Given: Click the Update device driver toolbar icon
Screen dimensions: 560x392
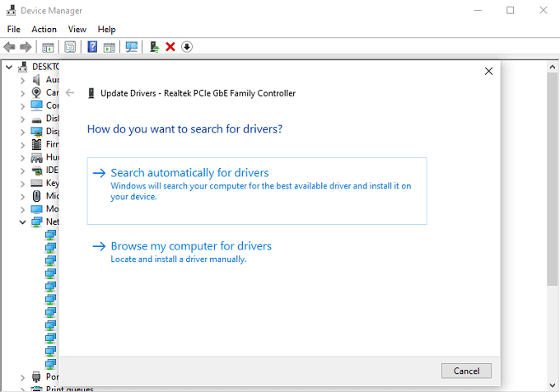Looking at the screenshot, I should point(154,47).
